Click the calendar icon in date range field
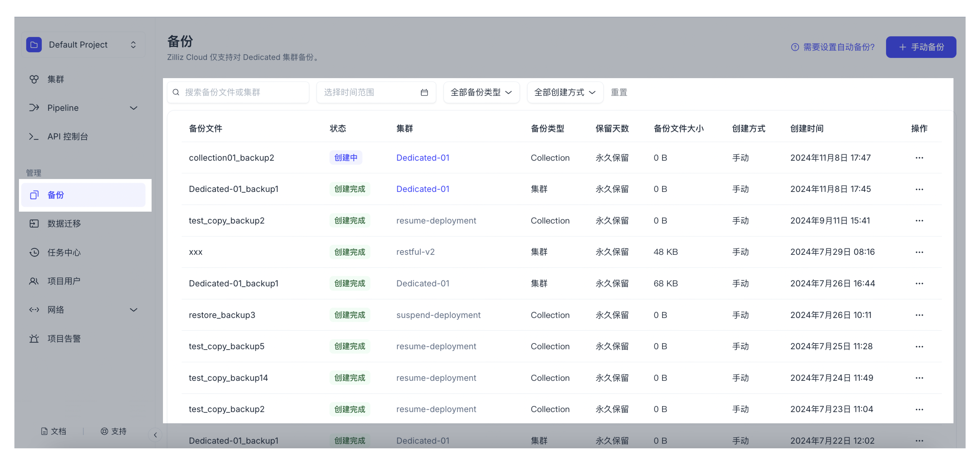 pyautogui.click(x=424, y=92)
